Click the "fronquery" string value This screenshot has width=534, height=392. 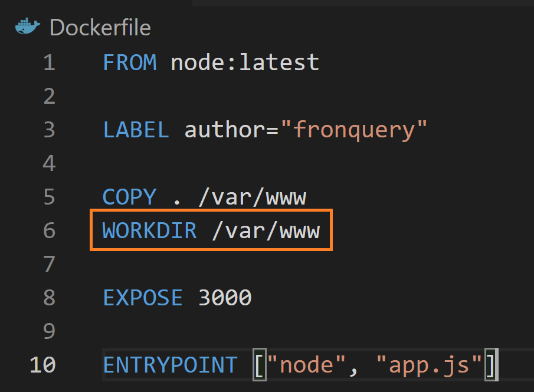pyautogui.click(x=354, y=130)
